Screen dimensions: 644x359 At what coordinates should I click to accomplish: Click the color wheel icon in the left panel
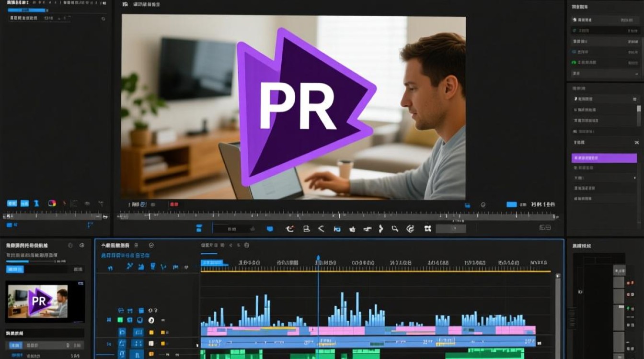click(52, 203)
